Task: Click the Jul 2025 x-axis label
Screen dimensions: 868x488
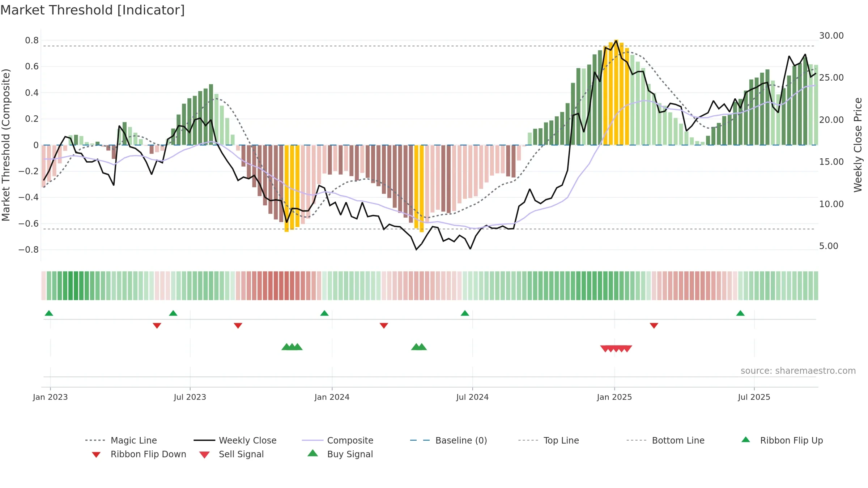Action: point(754,397)
